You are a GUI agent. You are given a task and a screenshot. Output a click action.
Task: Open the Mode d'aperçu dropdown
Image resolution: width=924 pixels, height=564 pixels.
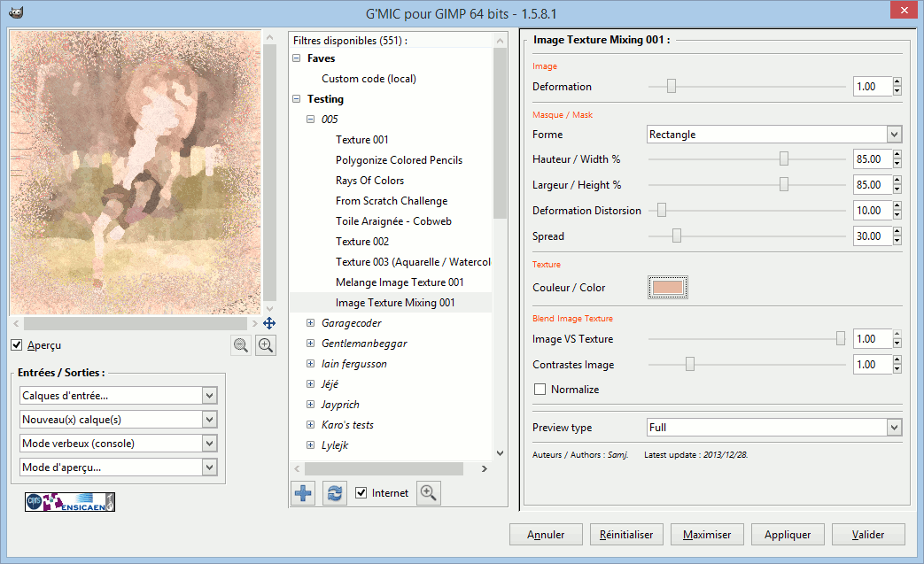click(x=119, y=467)
